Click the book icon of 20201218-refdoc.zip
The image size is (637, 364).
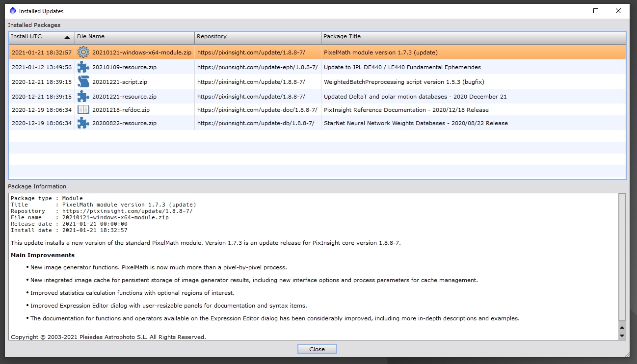(x=83, y=110)
